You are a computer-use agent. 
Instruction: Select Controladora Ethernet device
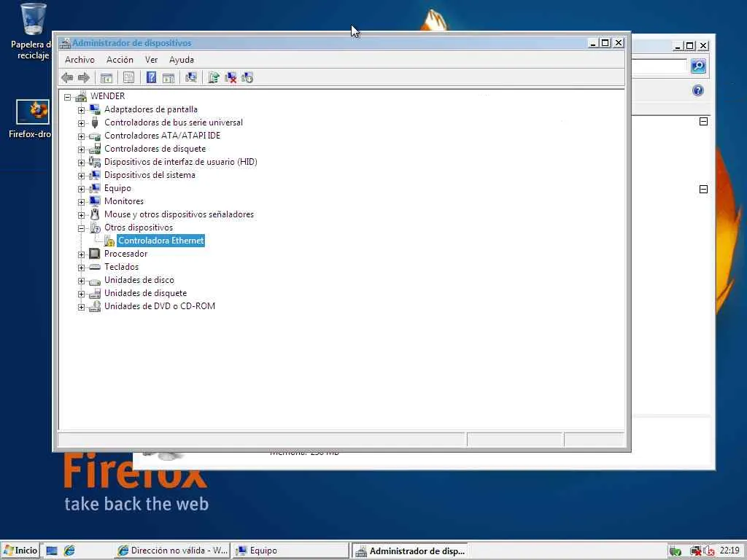coord(161,241)
